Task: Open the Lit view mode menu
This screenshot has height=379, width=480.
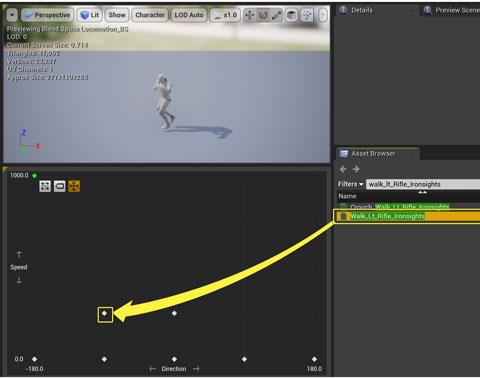Action: pyautogui.click(x=90, y=15)
